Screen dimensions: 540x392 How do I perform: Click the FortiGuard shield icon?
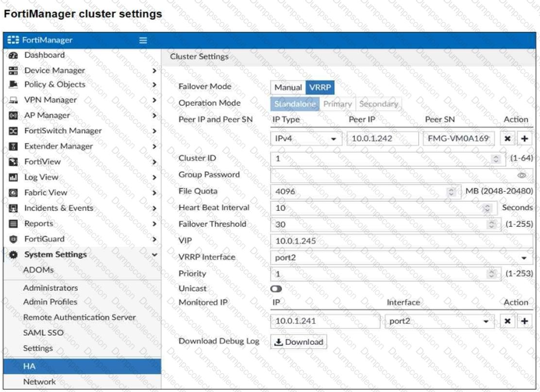[14, 239]
